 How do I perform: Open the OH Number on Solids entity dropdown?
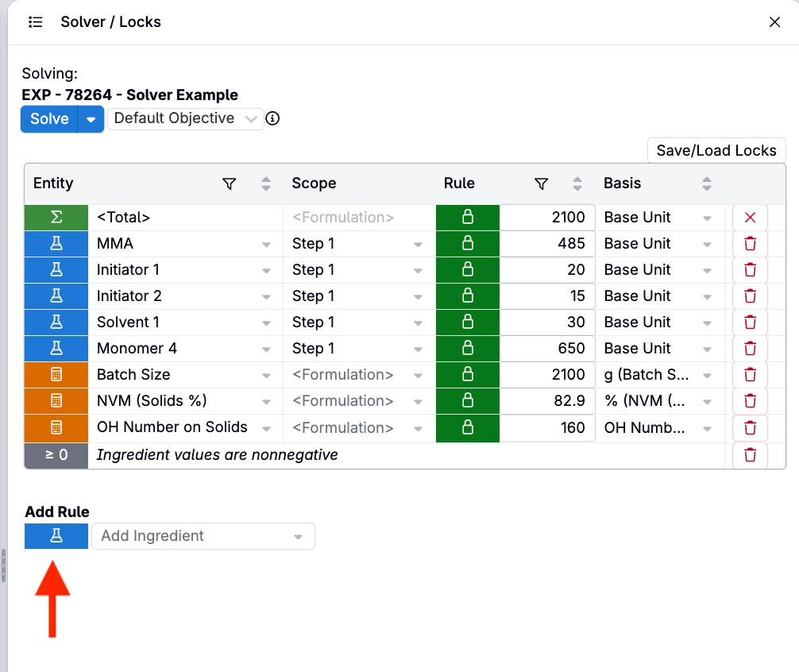pyautogui.click(x=266, y=429)
